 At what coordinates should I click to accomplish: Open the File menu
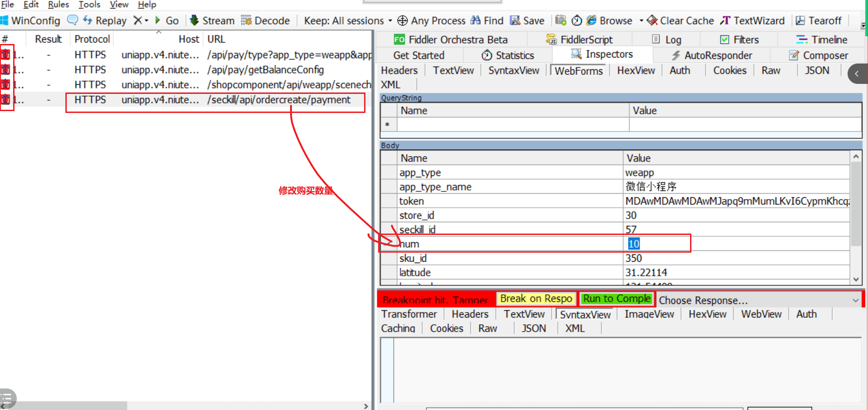8,5
